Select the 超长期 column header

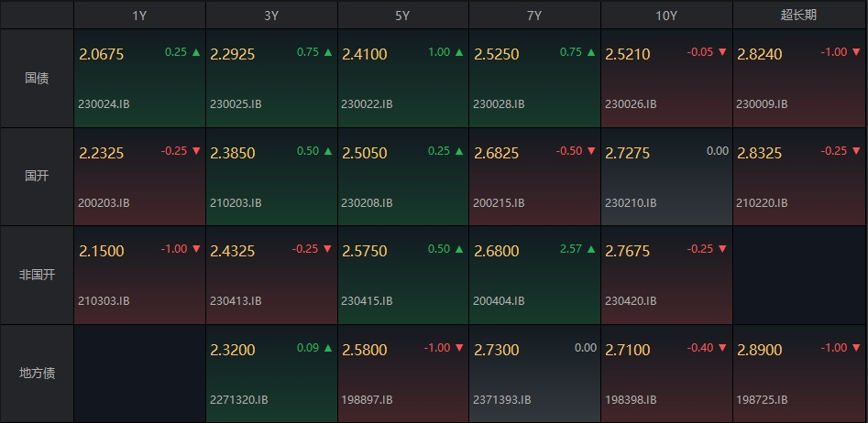[799, 16]
